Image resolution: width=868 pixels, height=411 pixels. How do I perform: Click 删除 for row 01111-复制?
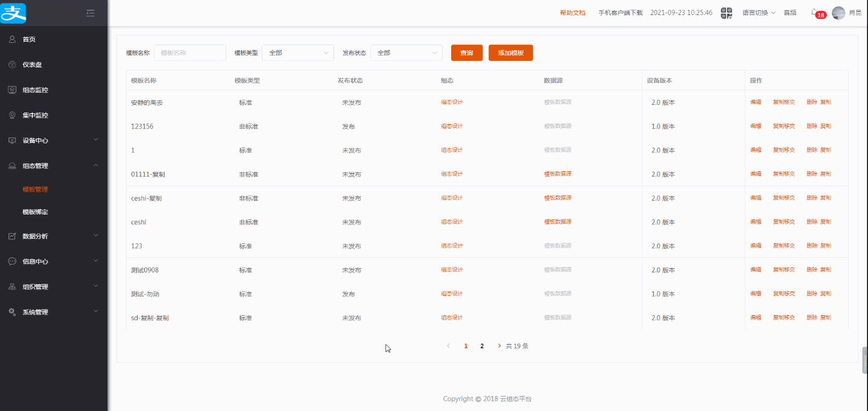pos(812,174)
